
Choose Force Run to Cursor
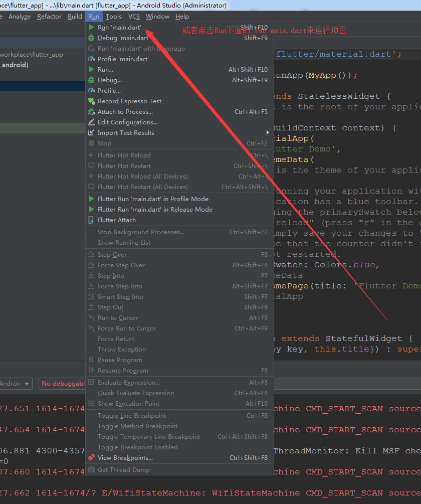tap(179, 328)
